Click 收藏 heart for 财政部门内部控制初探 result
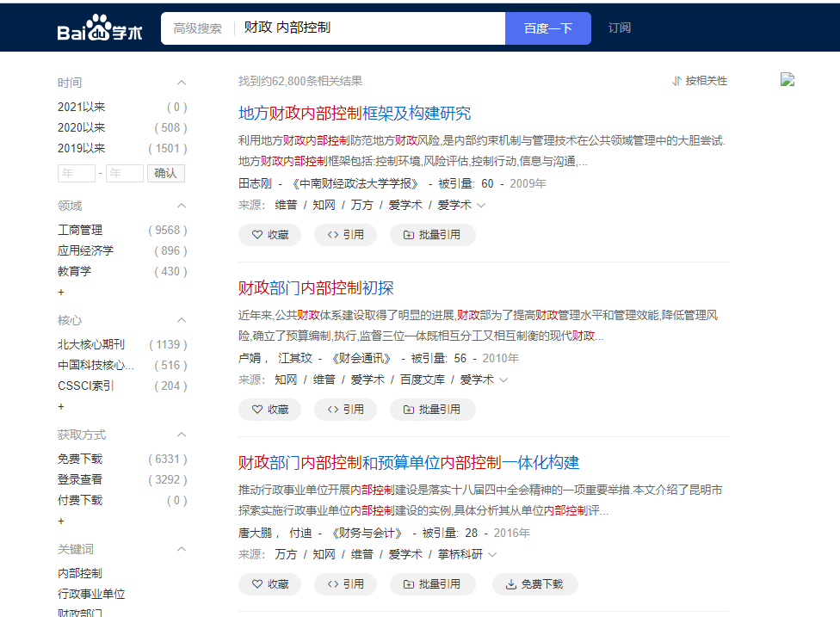Screen dimensions: 840x617 click(x=257, y=410)
